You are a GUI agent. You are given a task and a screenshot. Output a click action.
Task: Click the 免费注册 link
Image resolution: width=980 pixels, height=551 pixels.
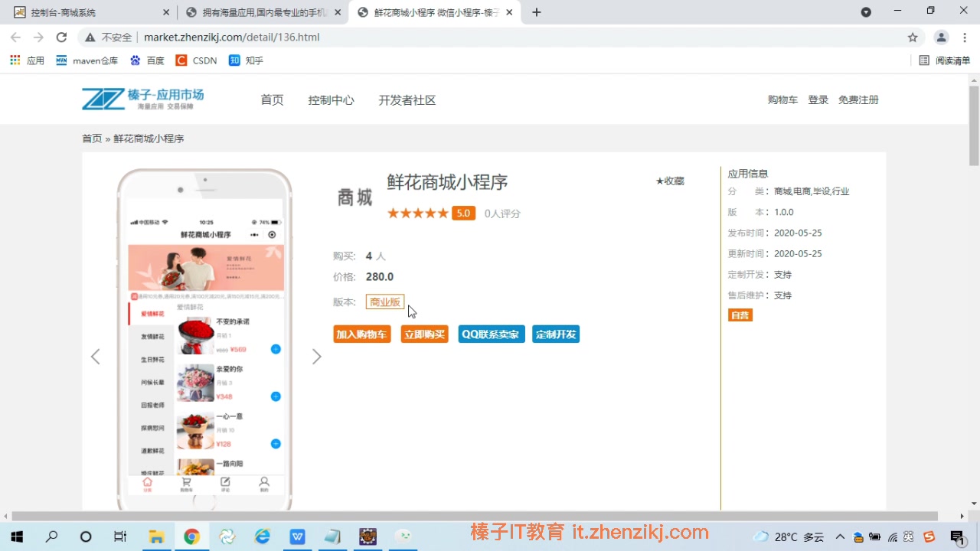[x=857, y=99]
